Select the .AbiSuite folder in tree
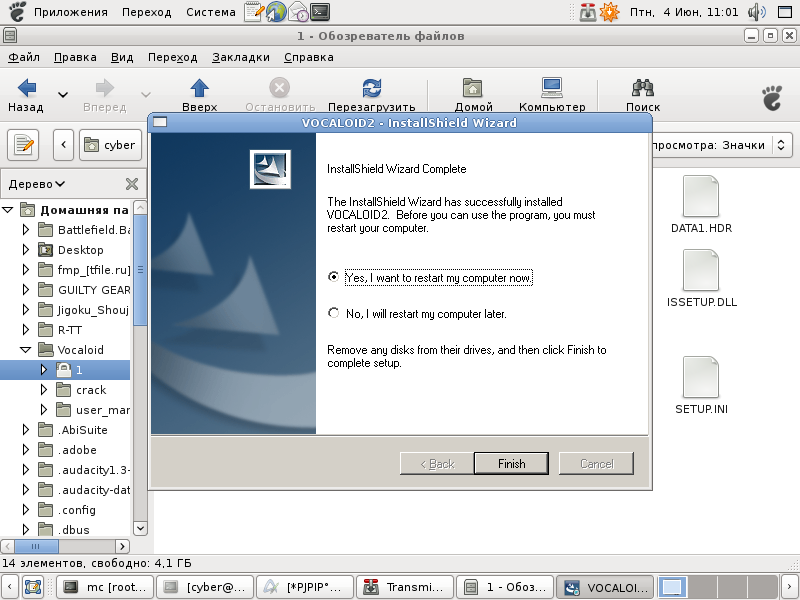The image size is (800, 600). coord(83,430)
